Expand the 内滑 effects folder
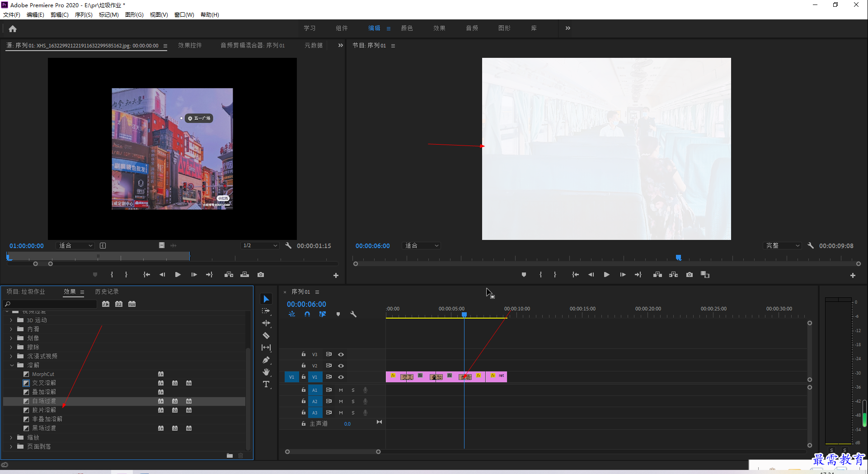 11,329
